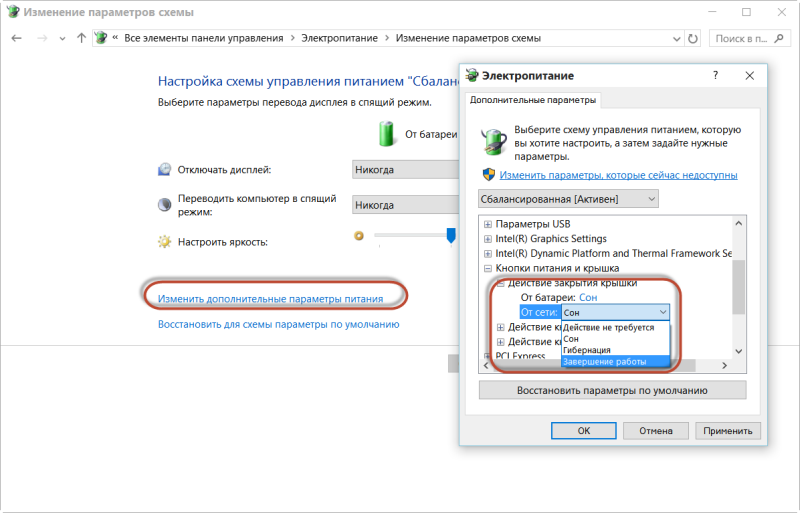This screenshot has height=513, width=800.
Task: Click the shield icon next to unavailable settings link
Action: (489, 175)
